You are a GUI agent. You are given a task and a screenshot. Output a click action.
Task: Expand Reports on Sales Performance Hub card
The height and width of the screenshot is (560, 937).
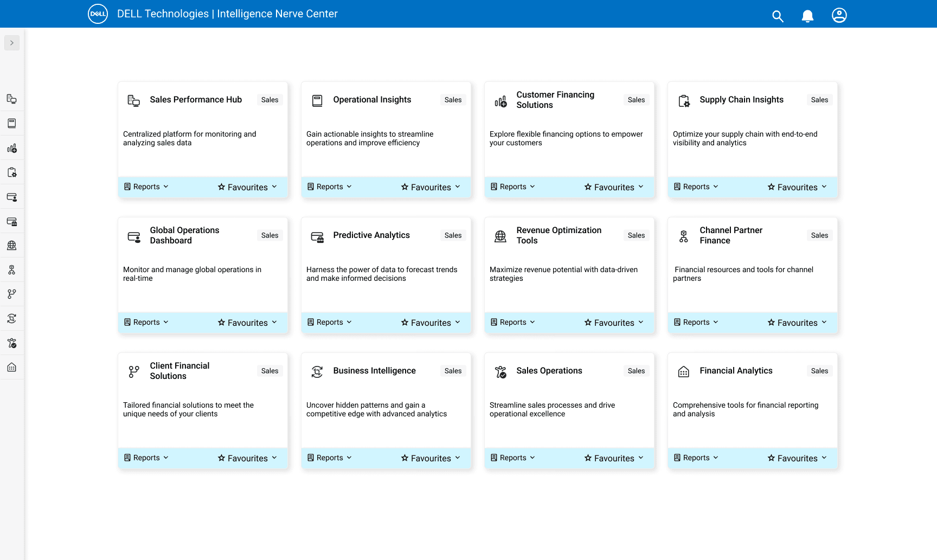pos(146,186)
